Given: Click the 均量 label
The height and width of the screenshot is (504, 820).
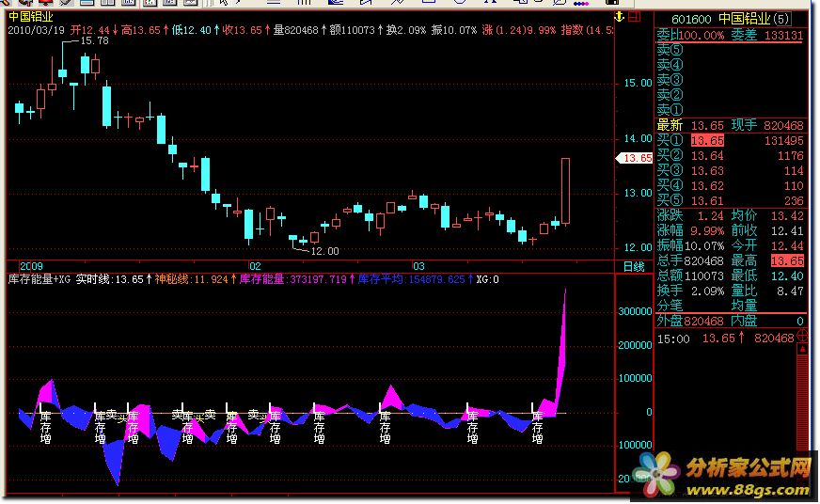Looking at the screenshot, I should click(744, 306).
